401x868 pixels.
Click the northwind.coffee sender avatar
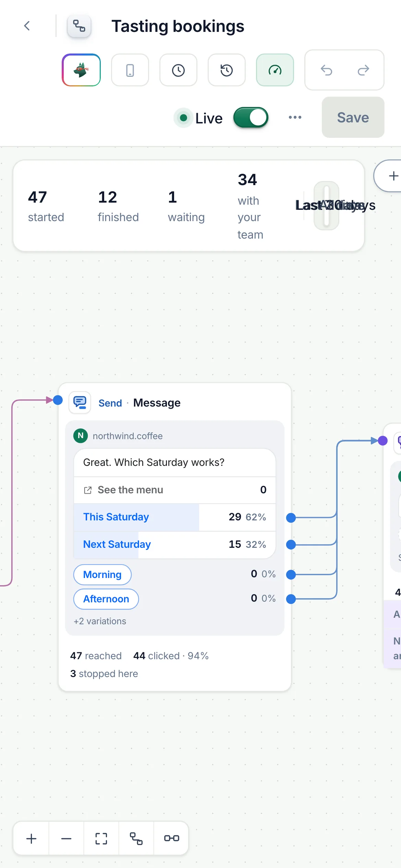pos(81,436)
